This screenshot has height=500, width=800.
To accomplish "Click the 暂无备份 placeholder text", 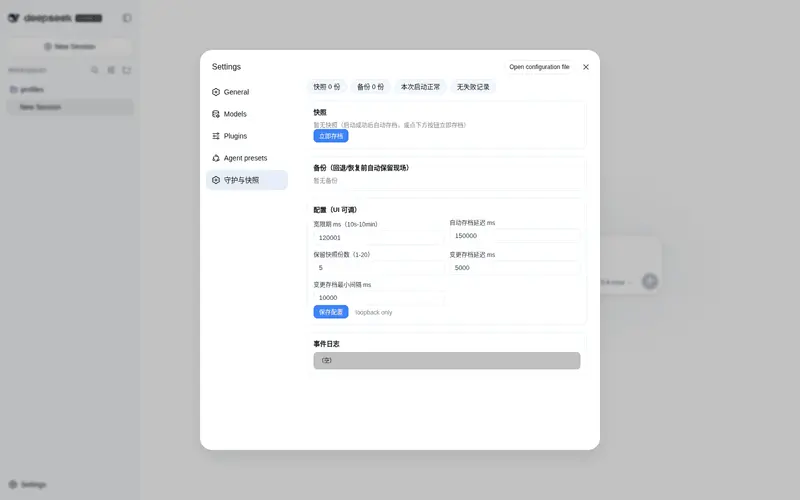I will pyautogui.click(x=325, y=181).
